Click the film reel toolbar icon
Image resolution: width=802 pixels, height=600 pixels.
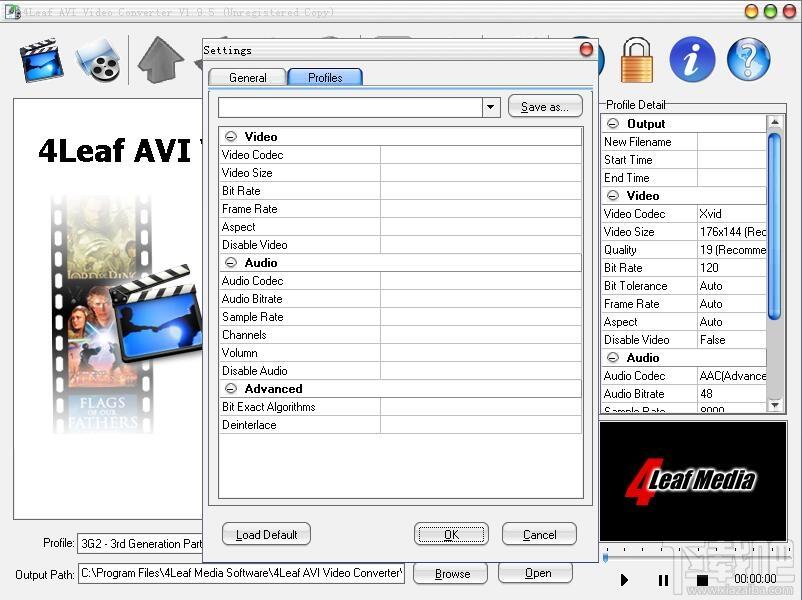98,60
